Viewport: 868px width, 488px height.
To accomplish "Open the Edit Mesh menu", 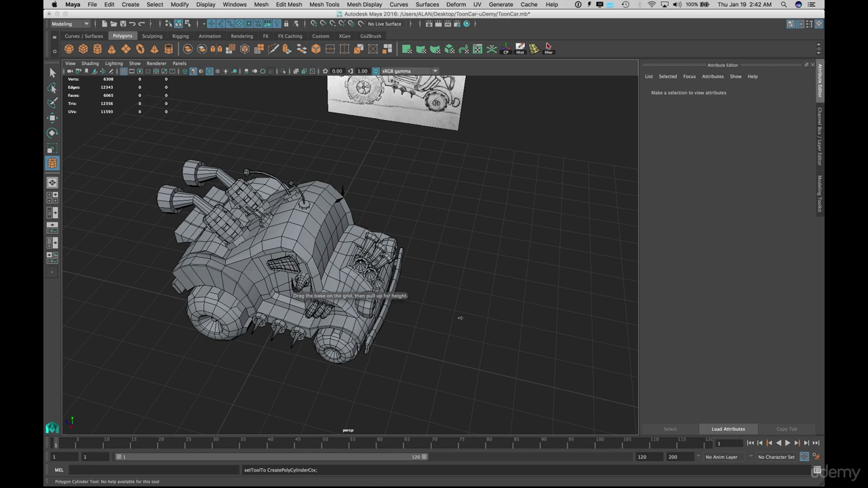I will point(289,4).
